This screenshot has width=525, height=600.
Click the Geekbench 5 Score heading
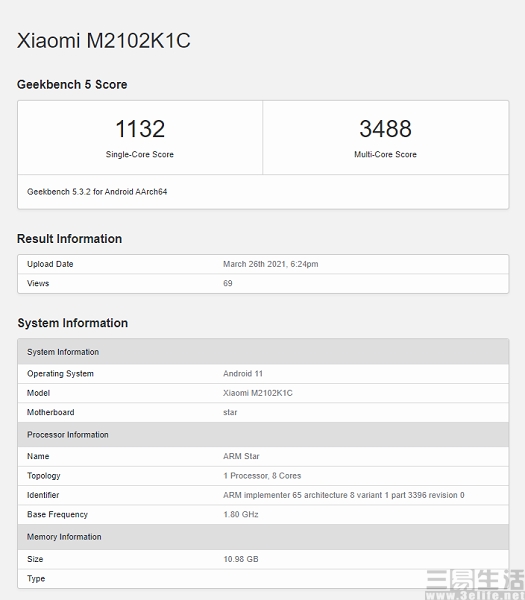tap(72, 85)
